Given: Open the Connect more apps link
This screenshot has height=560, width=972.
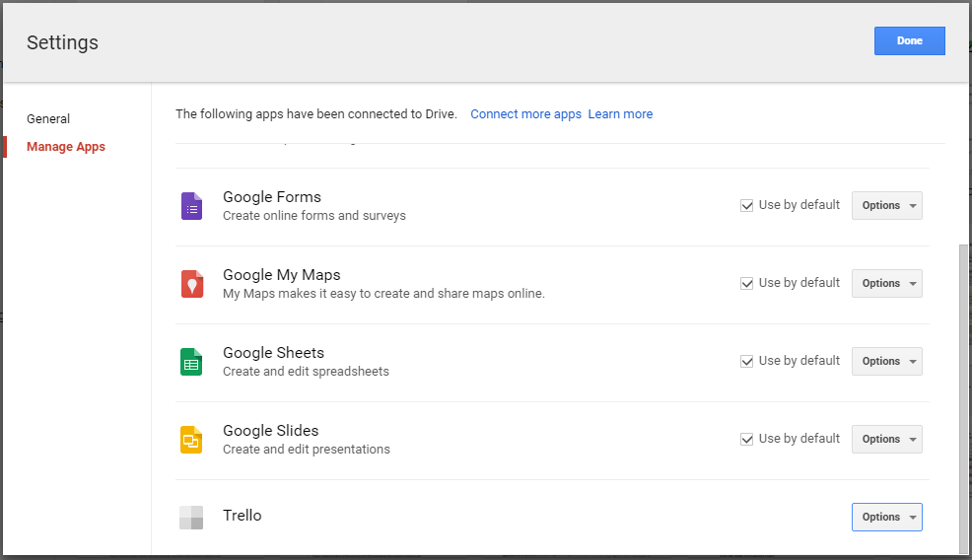Looking at the screenshot, I should (x=525, y=114).
